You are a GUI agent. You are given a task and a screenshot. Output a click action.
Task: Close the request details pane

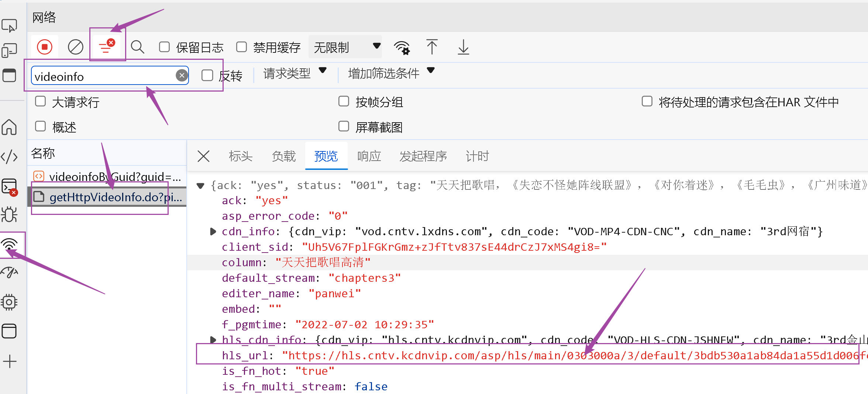203,156
